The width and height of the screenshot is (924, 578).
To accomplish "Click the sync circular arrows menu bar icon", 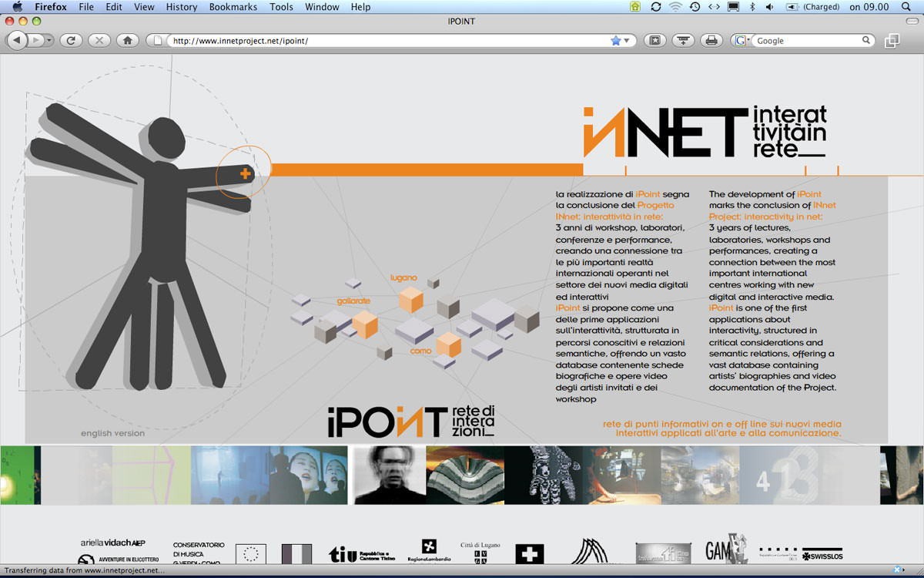I will [x=655, y=7].
